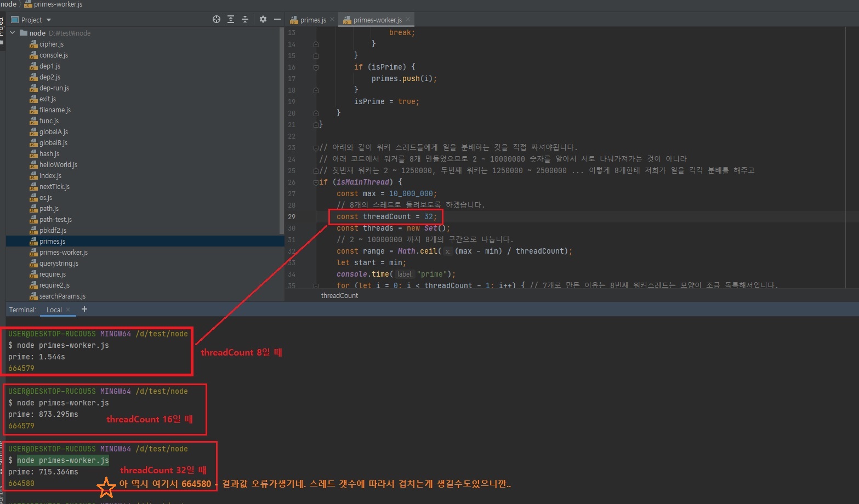Open path.js in the project tree
This screenshot has width=859, height=504.
pos(49,208)
